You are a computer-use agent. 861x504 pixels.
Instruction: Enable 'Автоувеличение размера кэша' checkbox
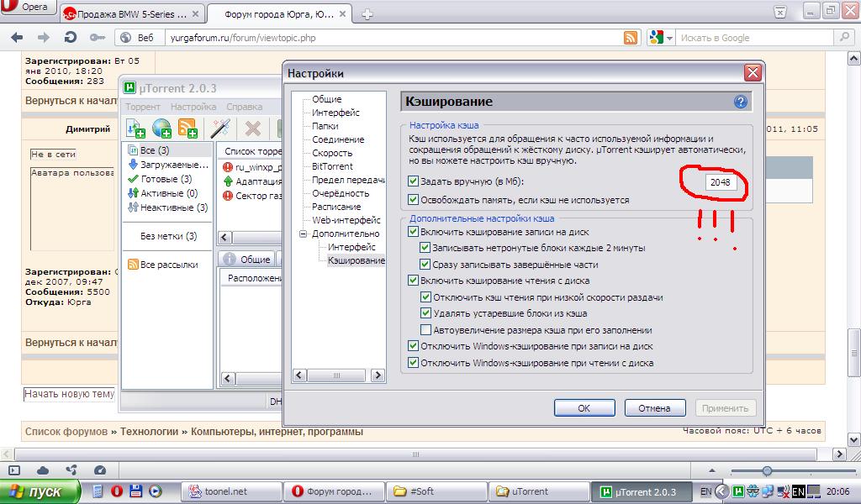coord(425,330)
